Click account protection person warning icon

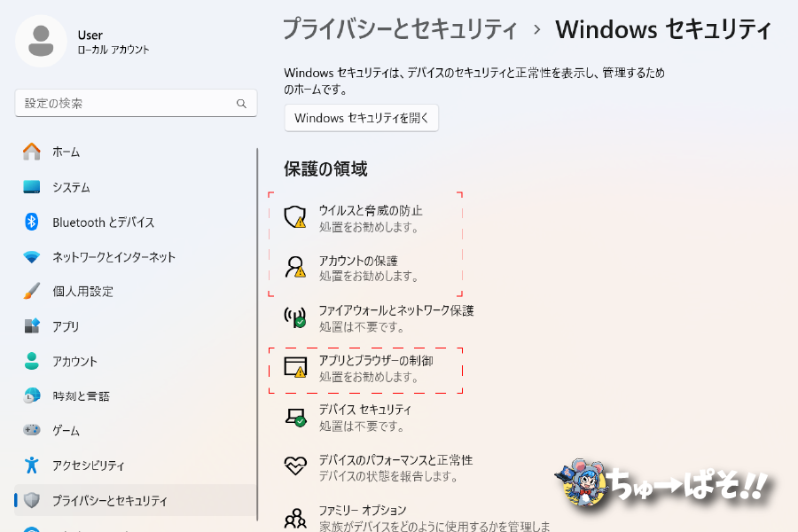[295, 267]
